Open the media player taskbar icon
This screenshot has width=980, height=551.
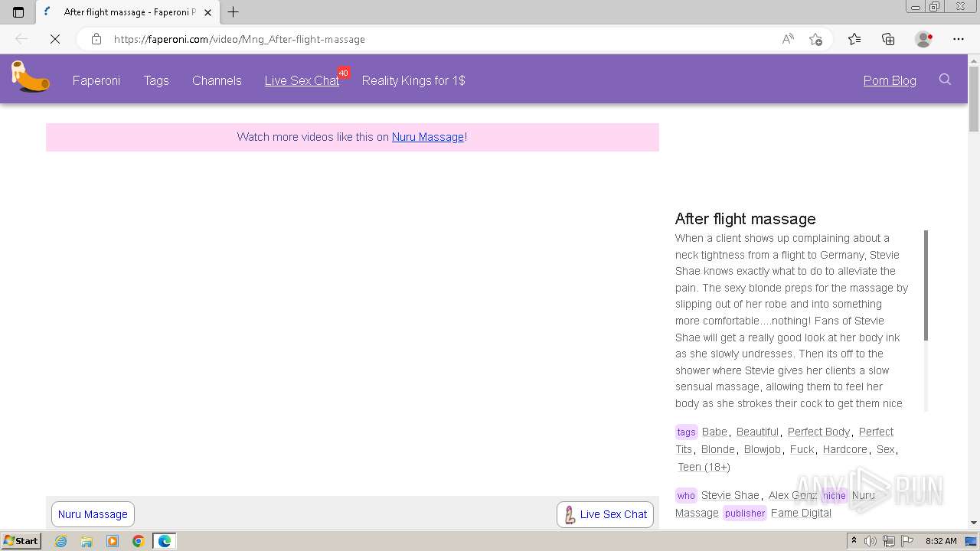click(x=113, y=541)
